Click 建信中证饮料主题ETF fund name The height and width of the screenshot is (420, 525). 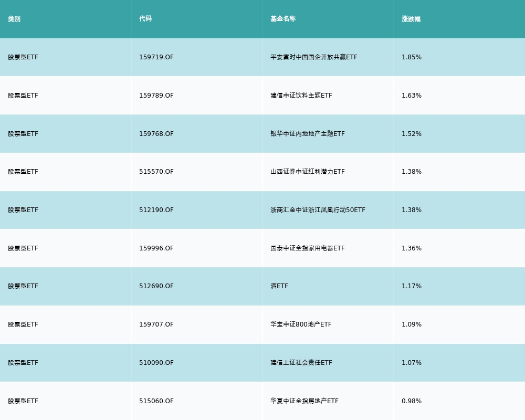(301, 96)
